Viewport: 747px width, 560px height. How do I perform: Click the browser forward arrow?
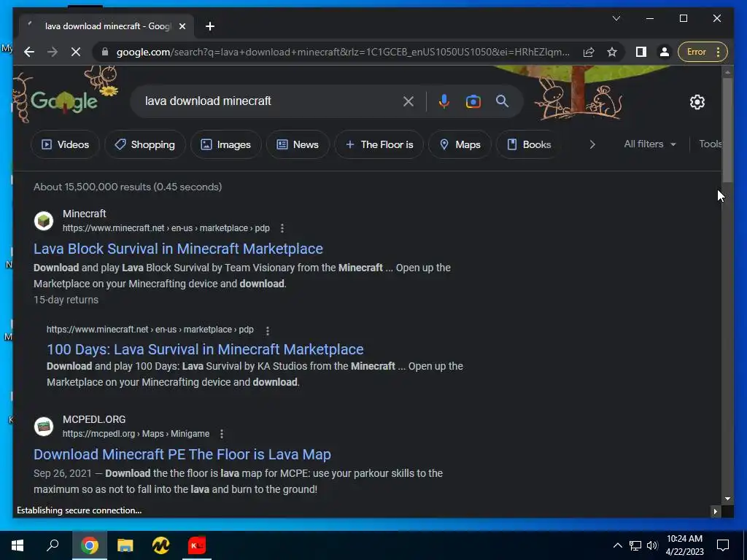(53, 52)
